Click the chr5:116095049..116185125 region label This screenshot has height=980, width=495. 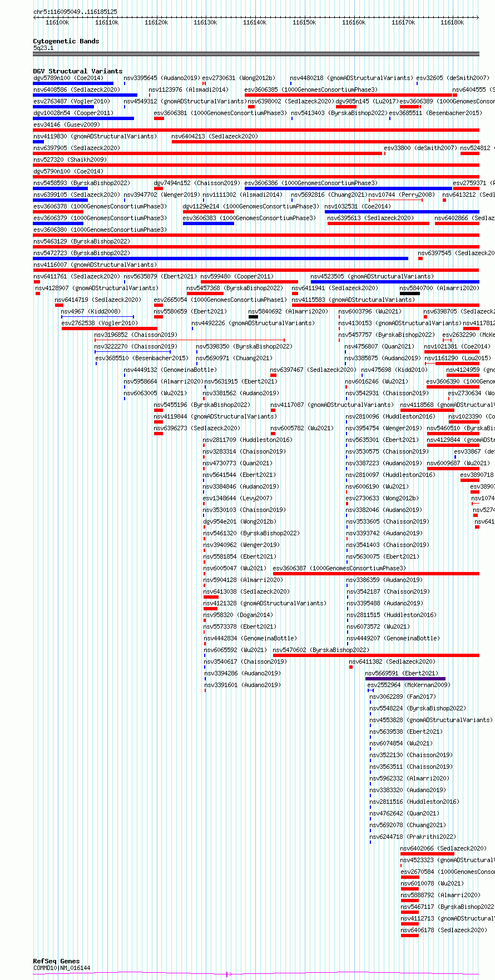(x=75, y=12)
